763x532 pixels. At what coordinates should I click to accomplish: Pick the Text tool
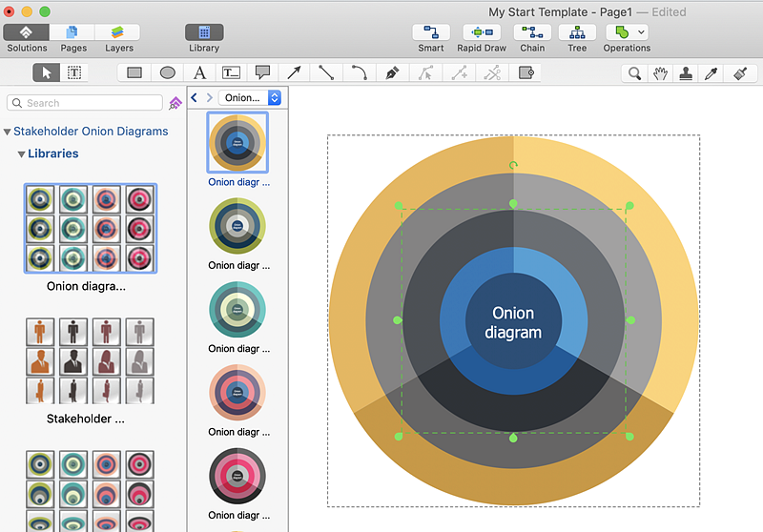click(199, 72)
